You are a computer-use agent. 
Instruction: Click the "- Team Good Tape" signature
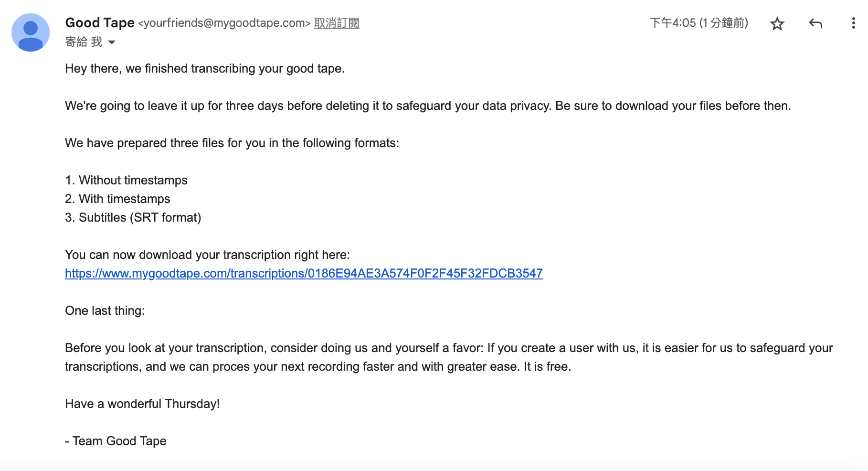pos(116,441)
